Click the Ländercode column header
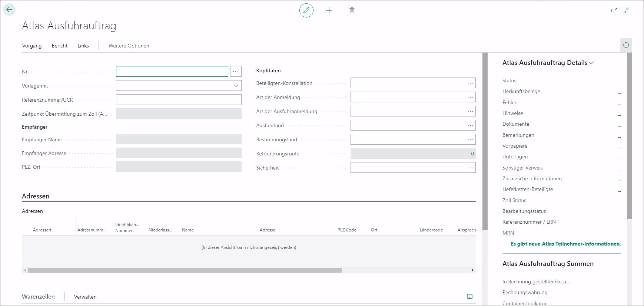The height and width of the screenshot is (306, 644). pos(431,230)
